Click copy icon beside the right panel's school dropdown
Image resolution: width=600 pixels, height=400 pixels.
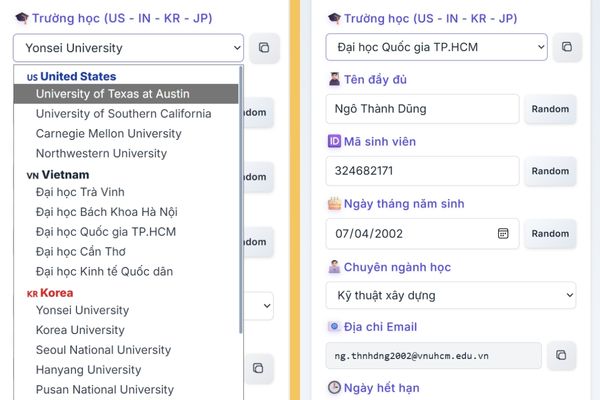566,47
